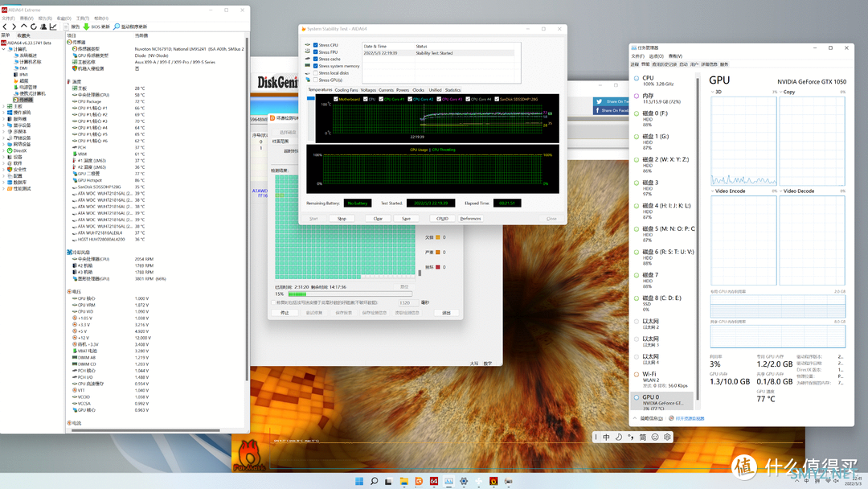Click the green BIOS 更新 arrow

coord(86,27)
